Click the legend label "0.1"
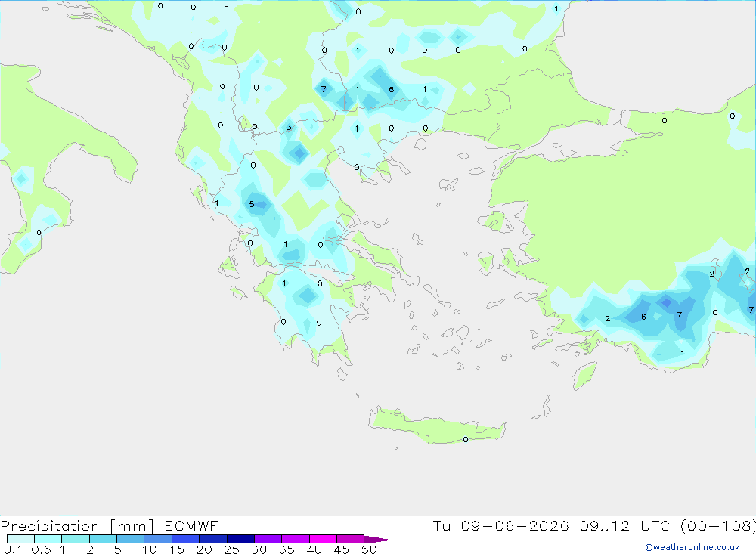 point(13,549)
